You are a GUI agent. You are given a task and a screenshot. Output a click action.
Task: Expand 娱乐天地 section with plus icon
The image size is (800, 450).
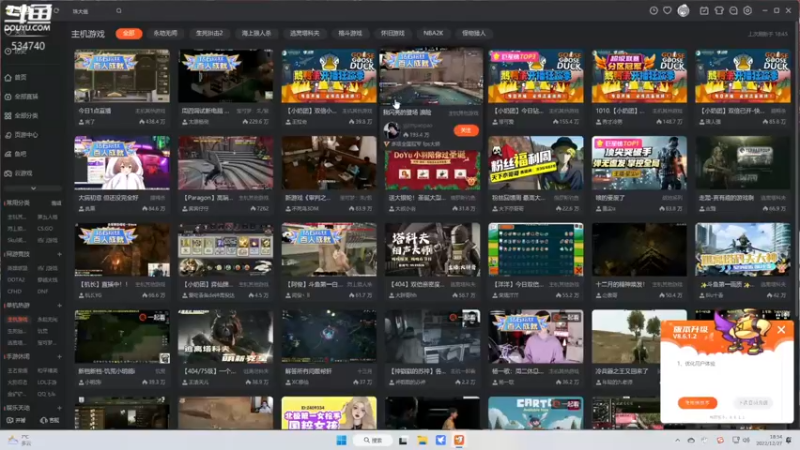[x=59, y=408]
